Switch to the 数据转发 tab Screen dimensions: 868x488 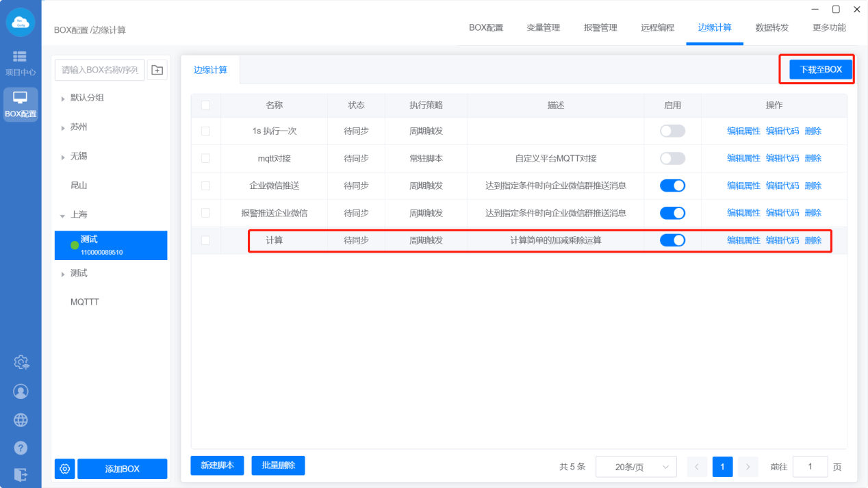click(771, 28)
